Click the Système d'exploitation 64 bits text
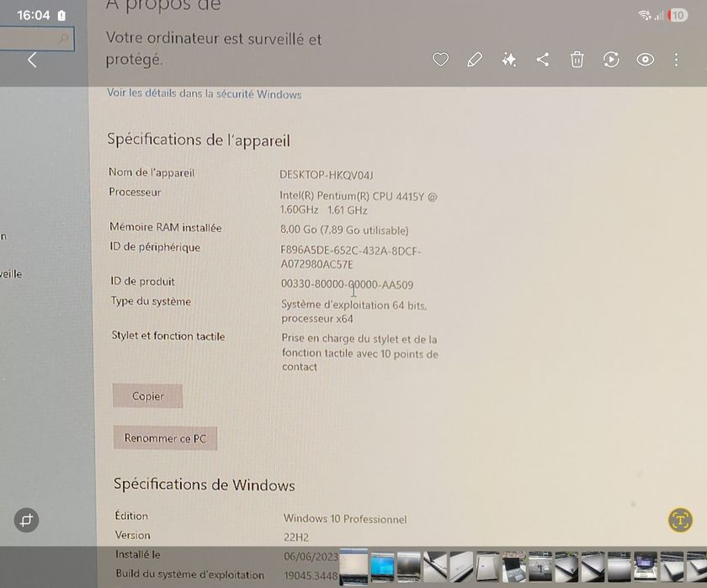 [x=354, y=311]
